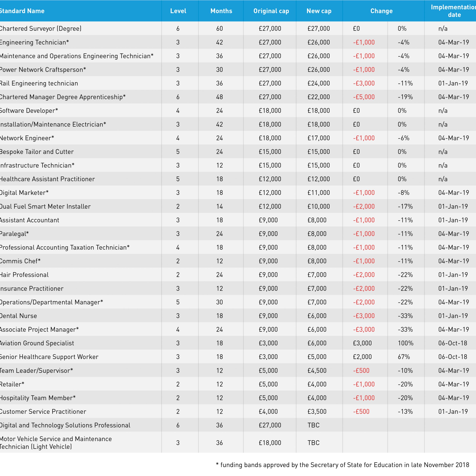The height and width of the screenshot is (476, 476).
Task: Click 01-Jan-19 date for Dental Nurse
Action: pyautogui.click(x=453, y=316)
